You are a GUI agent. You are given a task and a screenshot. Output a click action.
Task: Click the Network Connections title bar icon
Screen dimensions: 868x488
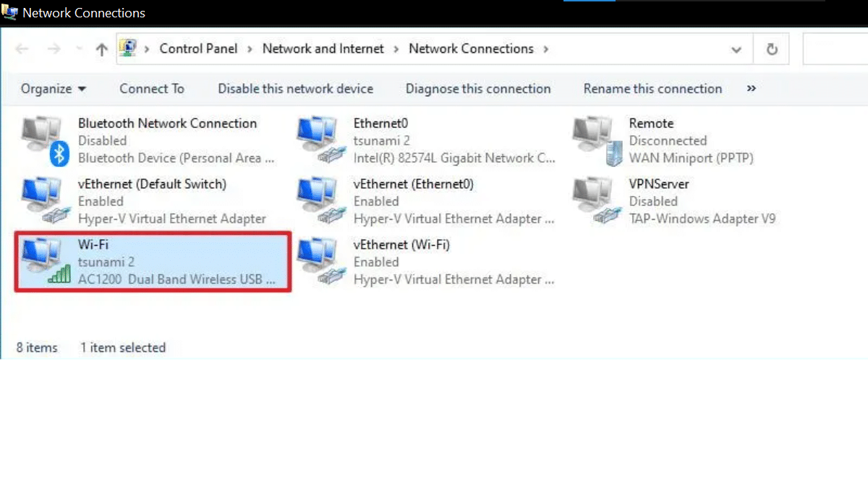9,12
